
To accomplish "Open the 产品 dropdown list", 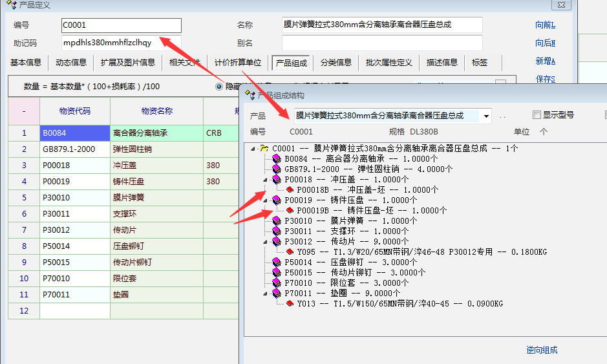I will click(485, 116).
